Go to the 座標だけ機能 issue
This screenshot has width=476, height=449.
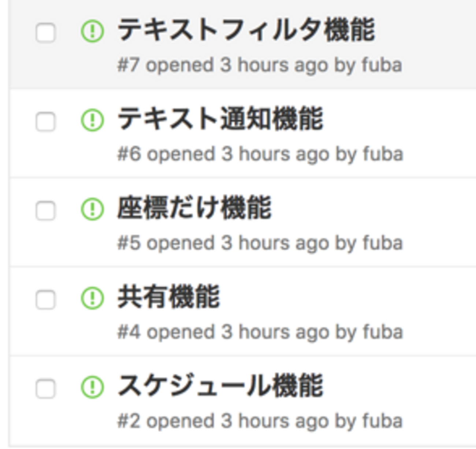click(x=194, y=208)
